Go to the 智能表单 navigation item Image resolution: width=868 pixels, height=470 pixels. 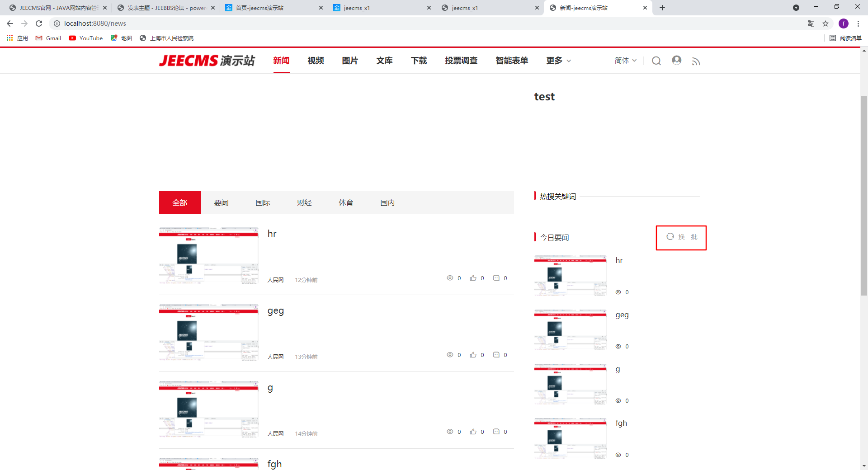click(512, 61)
